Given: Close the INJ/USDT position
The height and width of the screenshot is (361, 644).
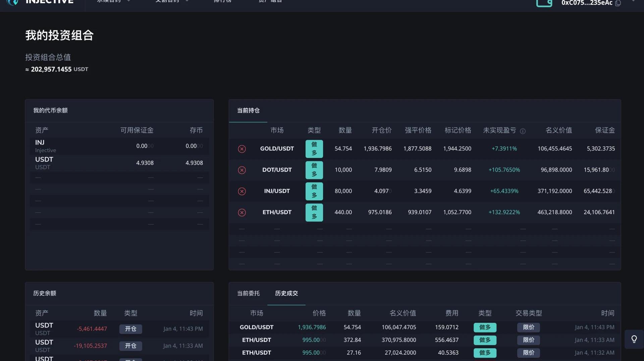Looking at the screenshot, I should click(242, 191).
